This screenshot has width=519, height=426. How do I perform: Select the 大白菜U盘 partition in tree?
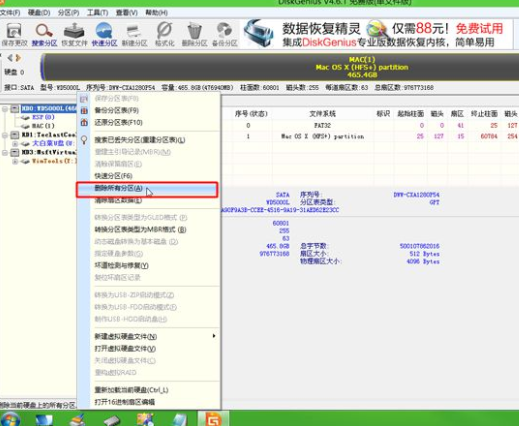tap(53, 143)
